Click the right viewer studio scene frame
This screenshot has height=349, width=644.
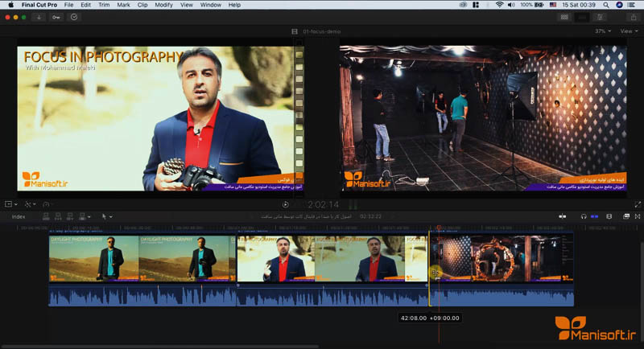pyautogui.click(x=483, y=118)
